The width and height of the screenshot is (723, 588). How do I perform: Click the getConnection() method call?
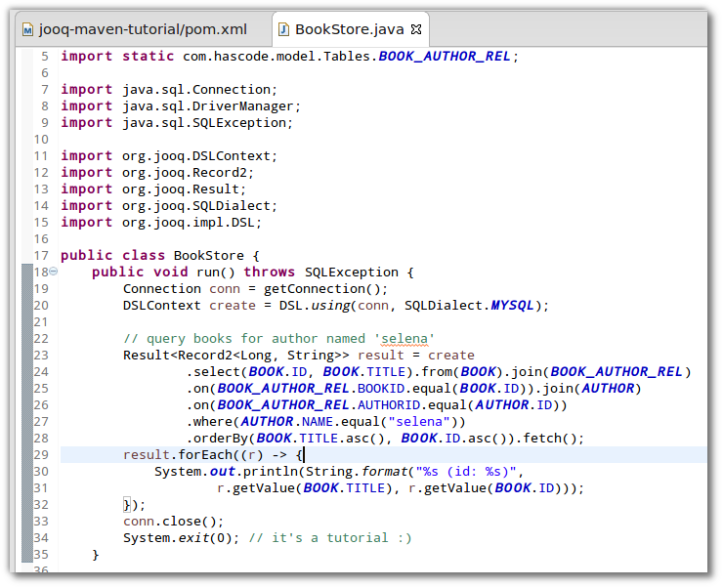325,288
